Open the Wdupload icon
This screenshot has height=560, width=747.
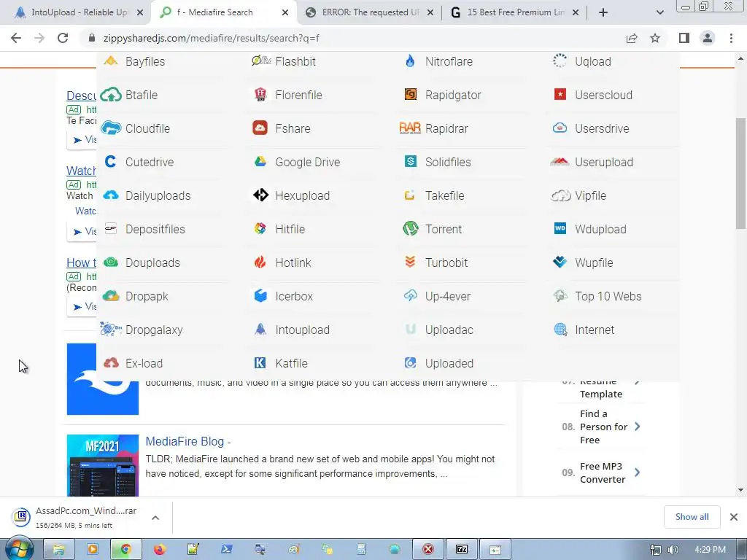click(560, 228)
